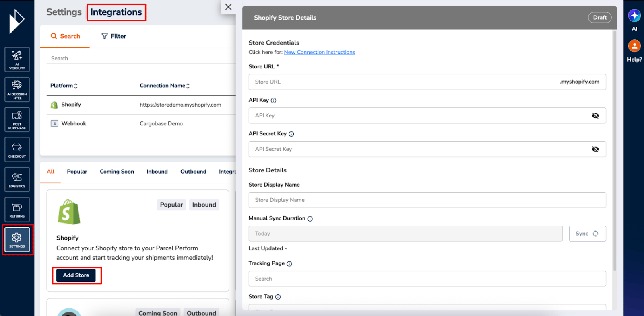This screenshot has width=644, height=316.
Task: Open the Checkout module
Action: click(x=17, y=150)
